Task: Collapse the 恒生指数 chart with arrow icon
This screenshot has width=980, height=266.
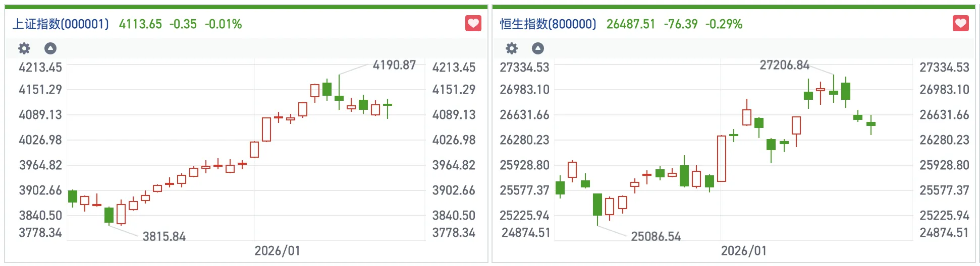Action: point(538,48)
